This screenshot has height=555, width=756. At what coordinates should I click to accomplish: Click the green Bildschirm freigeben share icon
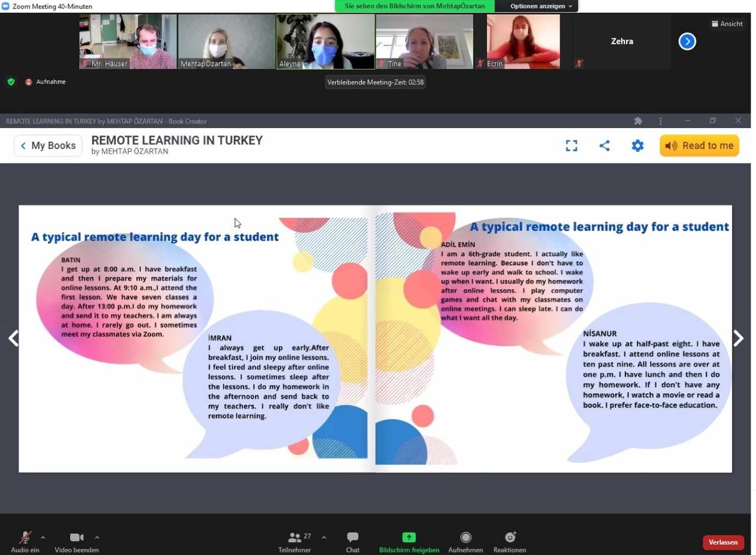(409, 537)
